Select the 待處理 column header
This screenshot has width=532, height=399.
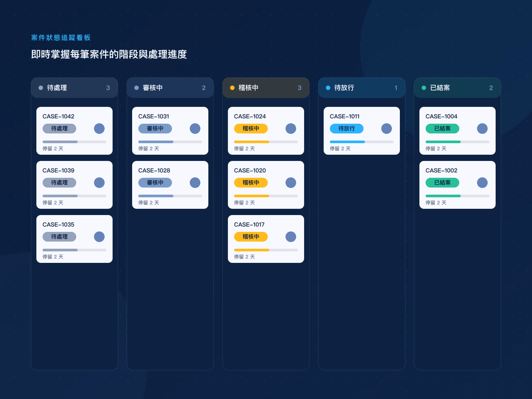[x=74, y=88]
